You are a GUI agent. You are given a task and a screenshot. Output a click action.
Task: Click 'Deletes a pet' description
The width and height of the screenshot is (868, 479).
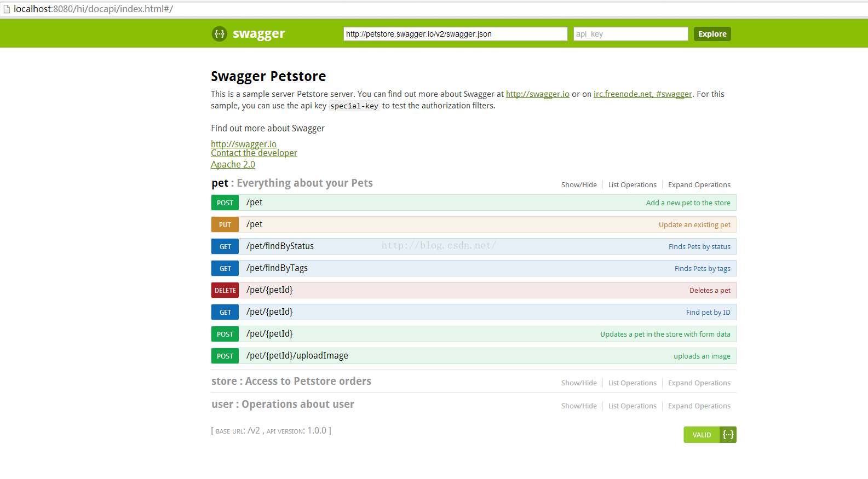710,290
